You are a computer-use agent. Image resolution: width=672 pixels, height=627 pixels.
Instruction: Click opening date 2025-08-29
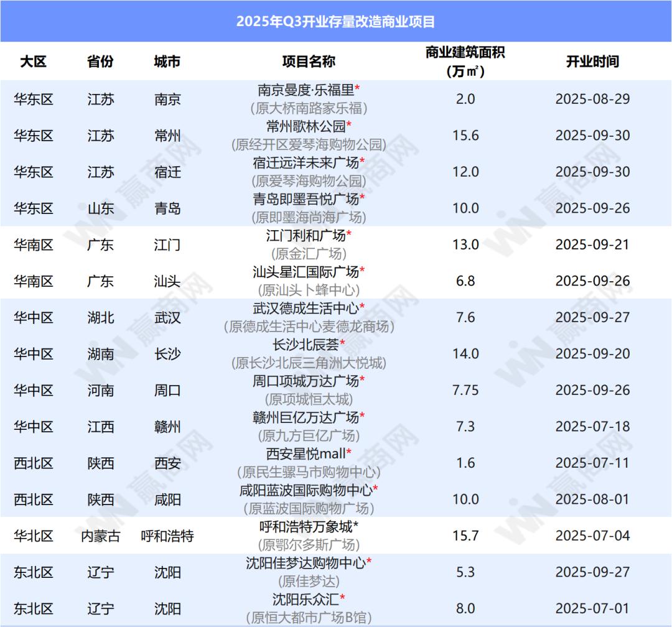(x=593, y=100)
